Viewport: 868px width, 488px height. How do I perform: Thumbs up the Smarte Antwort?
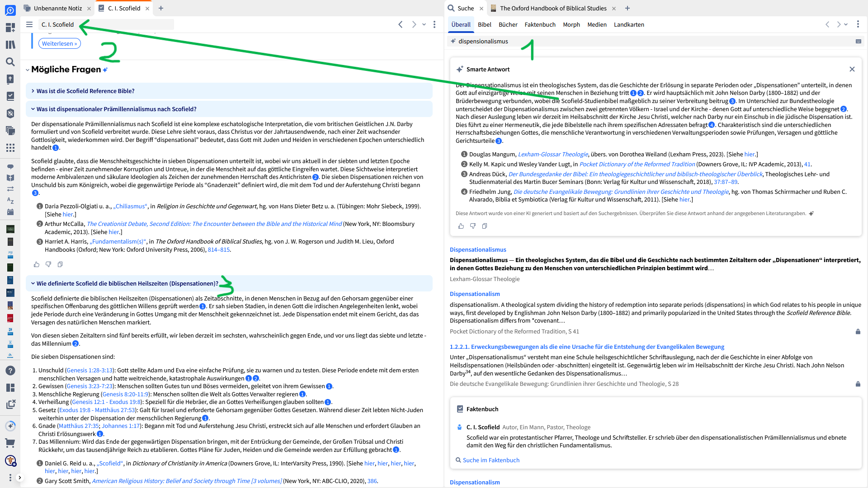point(461,226)
